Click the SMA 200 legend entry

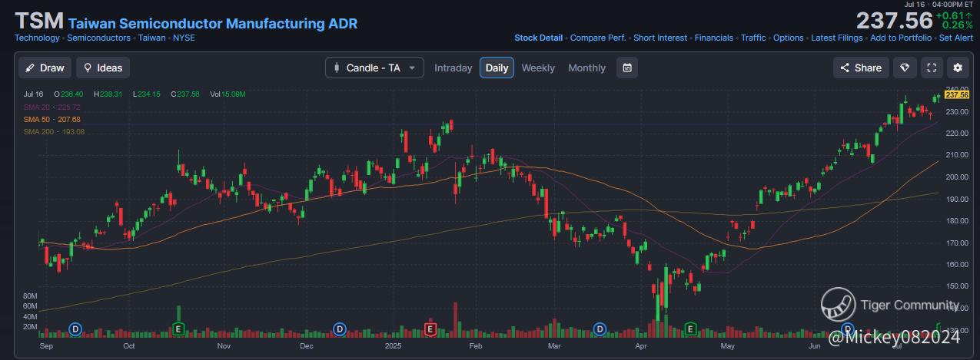click(x=54, y=131)
